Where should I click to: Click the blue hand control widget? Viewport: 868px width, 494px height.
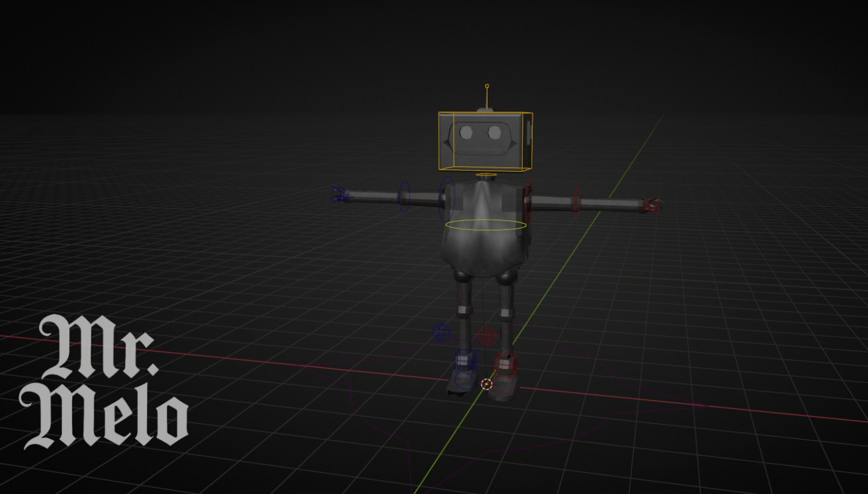(x=339, y=194)
